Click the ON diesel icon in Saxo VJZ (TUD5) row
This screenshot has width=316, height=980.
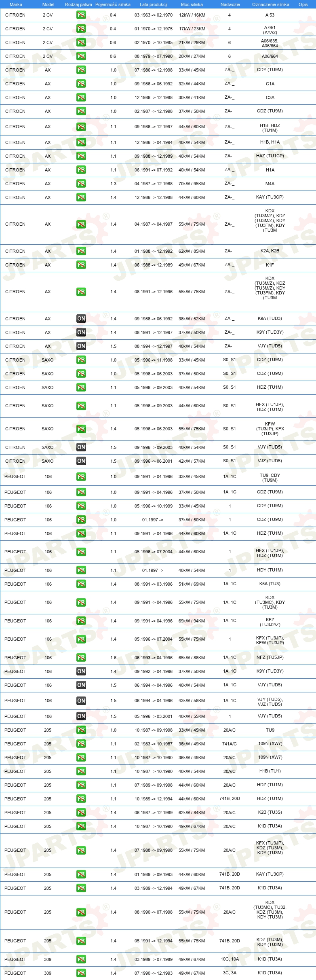tap(81, 461)
